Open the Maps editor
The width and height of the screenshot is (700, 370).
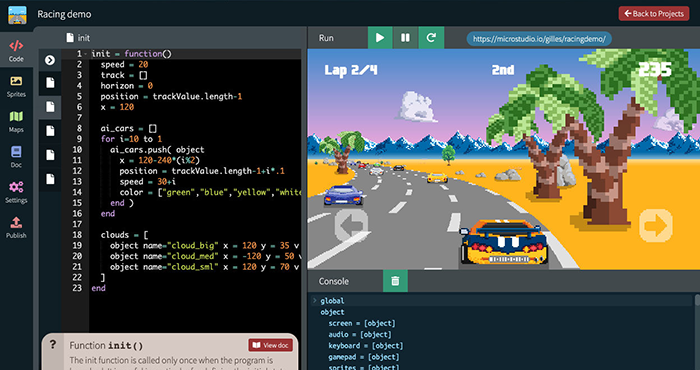16,121
